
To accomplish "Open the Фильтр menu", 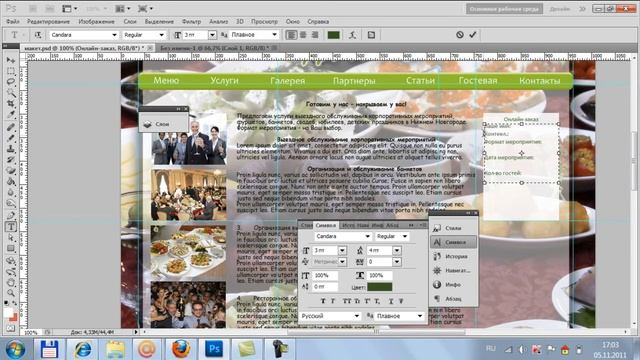I will click(x=191, y=22).
